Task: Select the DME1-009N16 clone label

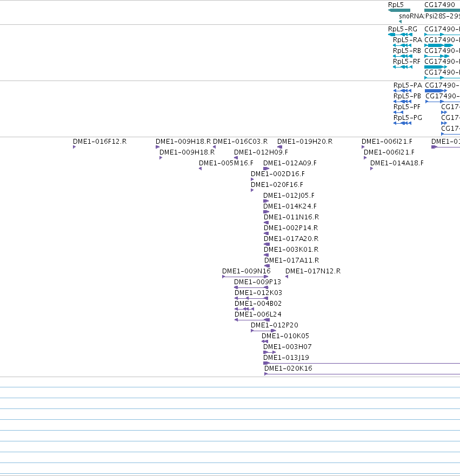Action: click(246, 271)
